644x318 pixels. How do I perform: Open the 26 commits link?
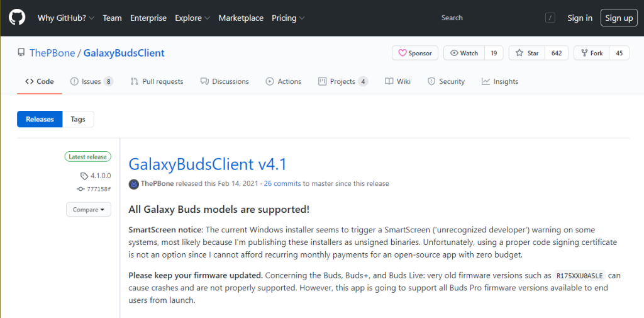[282, 183]
